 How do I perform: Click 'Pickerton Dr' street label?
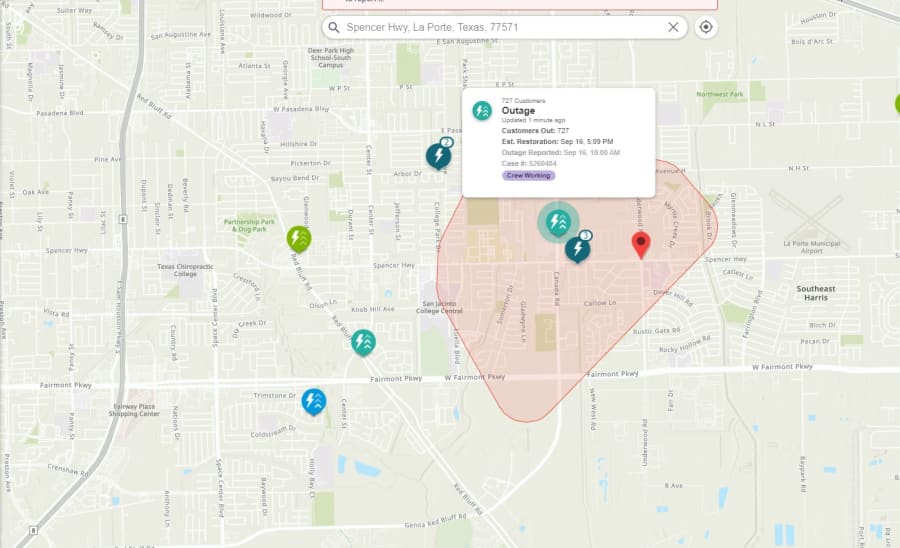310,163
